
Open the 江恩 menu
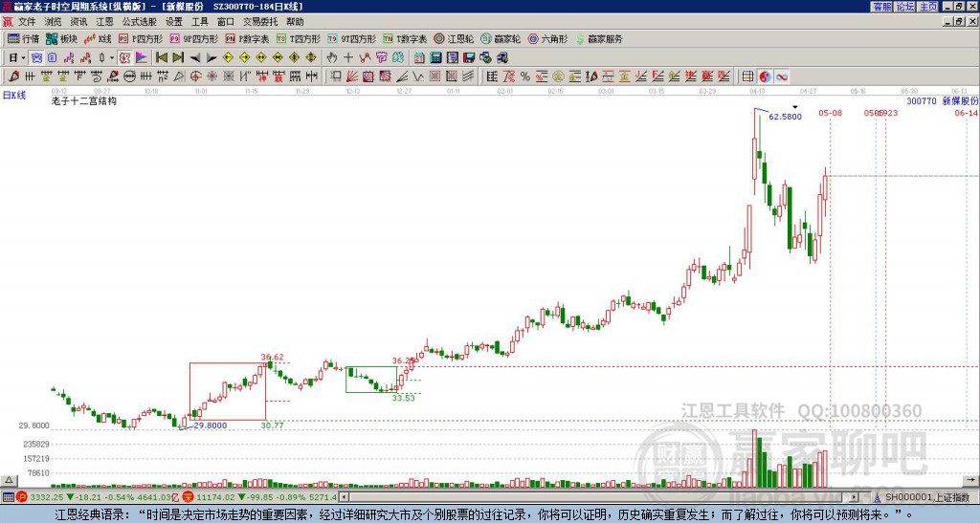105,22
